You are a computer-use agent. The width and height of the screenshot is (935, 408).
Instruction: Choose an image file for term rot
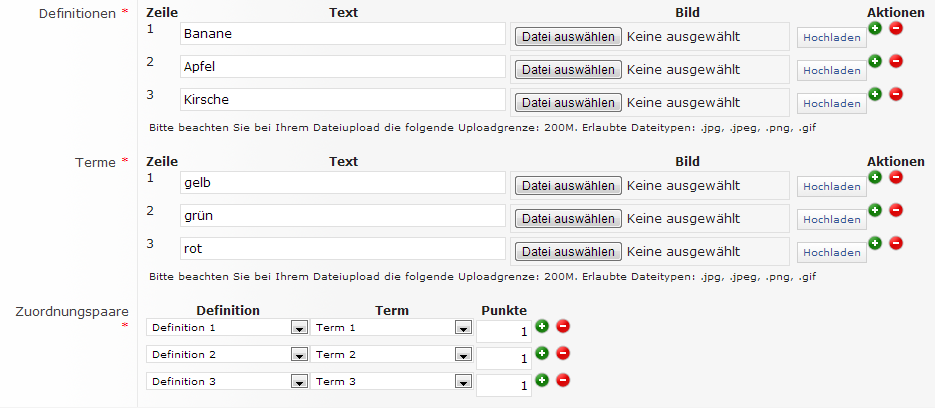click(x=567, y=251)
